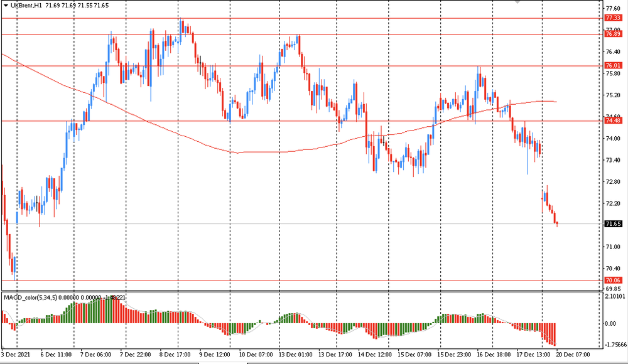Click the chart menu triangle beside UKBrent,H1
This screenshot has width=628, height=364.
[6, 6]
